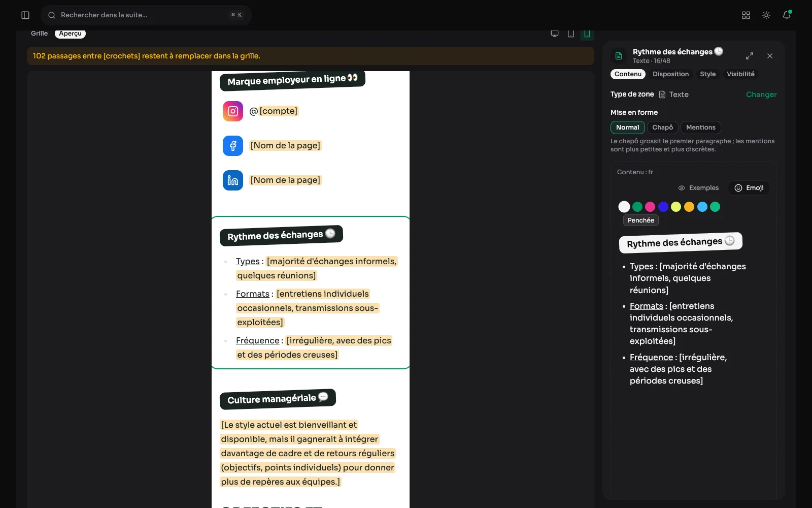
Task: Close the Rythme des échanges panel
Action: 770,56
